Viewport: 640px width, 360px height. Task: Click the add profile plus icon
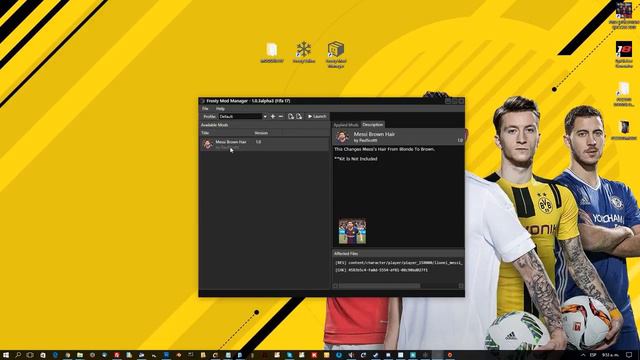coord(273,116)
